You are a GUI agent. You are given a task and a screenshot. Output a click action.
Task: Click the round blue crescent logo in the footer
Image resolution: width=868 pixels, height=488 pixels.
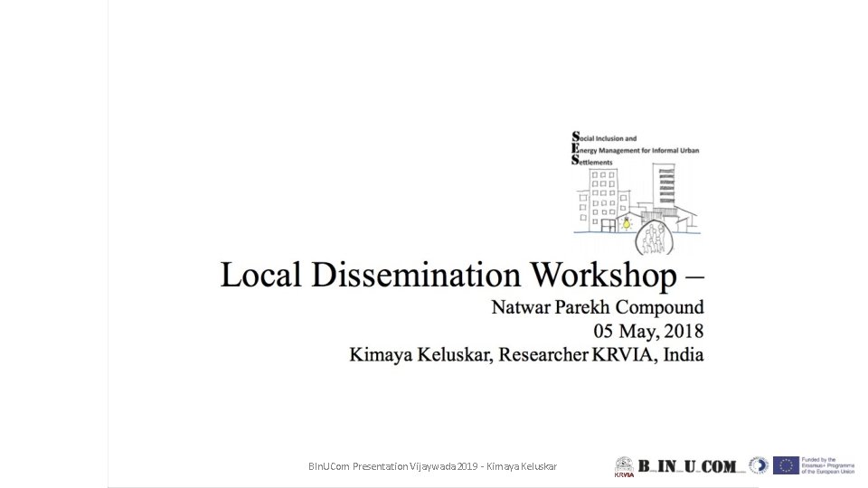pos(759,465)
